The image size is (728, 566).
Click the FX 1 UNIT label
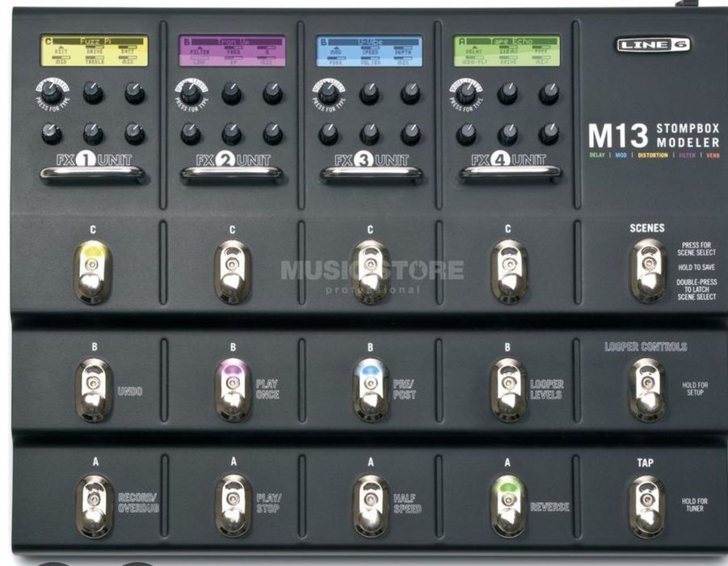[94, 160]
